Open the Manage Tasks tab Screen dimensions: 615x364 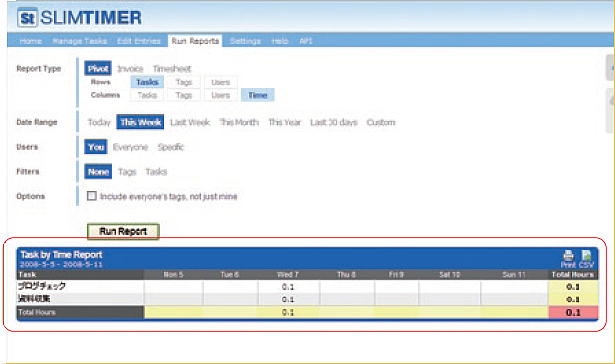(80, 41)
